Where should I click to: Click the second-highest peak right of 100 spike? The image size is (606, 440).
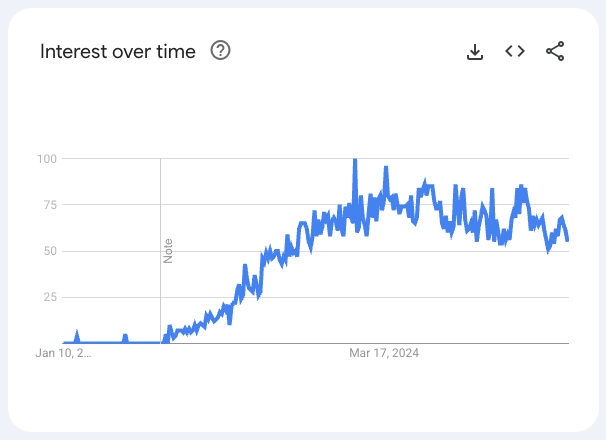pyautogui.click(x=386, y=169)
